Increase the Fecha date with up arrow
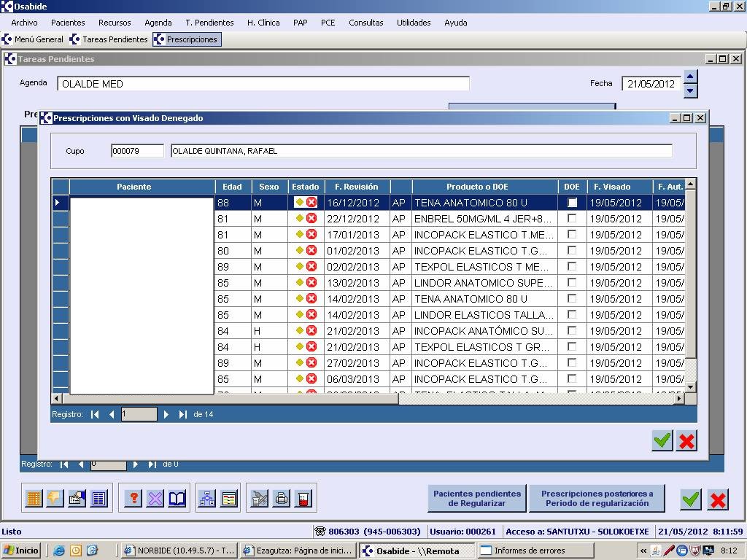Image resolution: width=747 pixels, height=560 pixels. (x=691, y=77)
